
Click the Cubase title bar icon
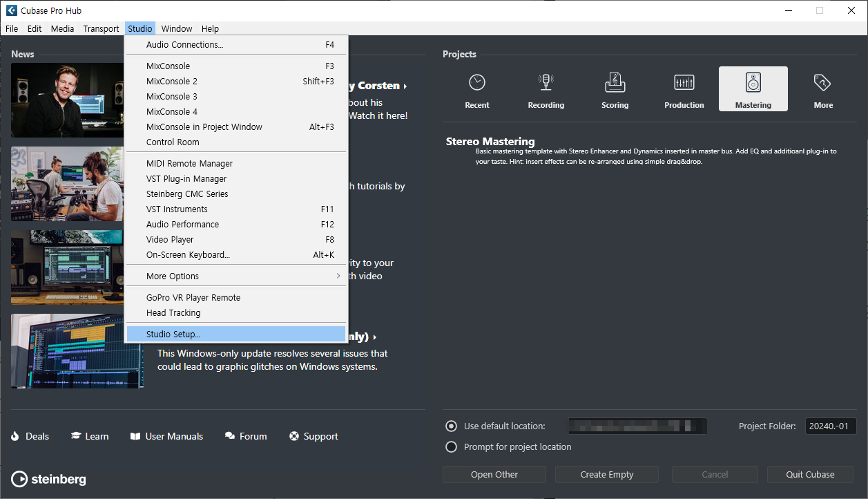(12, 10)
